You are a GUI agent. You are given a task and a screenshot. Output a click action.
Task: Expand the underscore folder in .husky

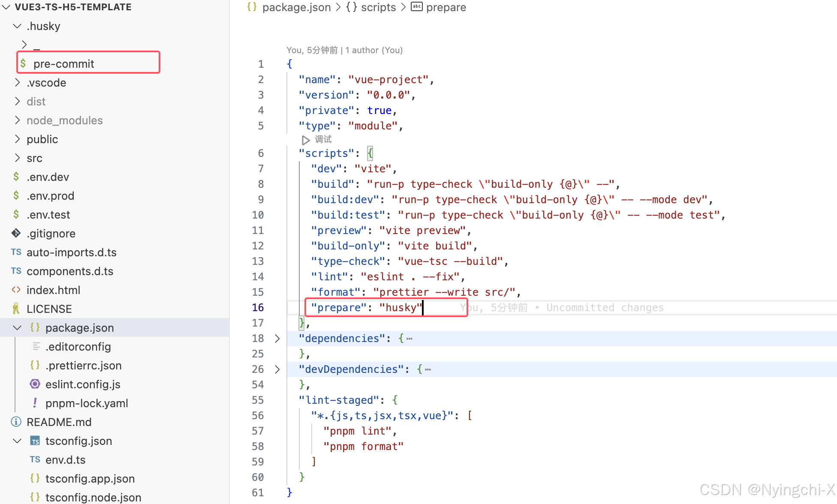pyautogui.click(x=24, y=45)
